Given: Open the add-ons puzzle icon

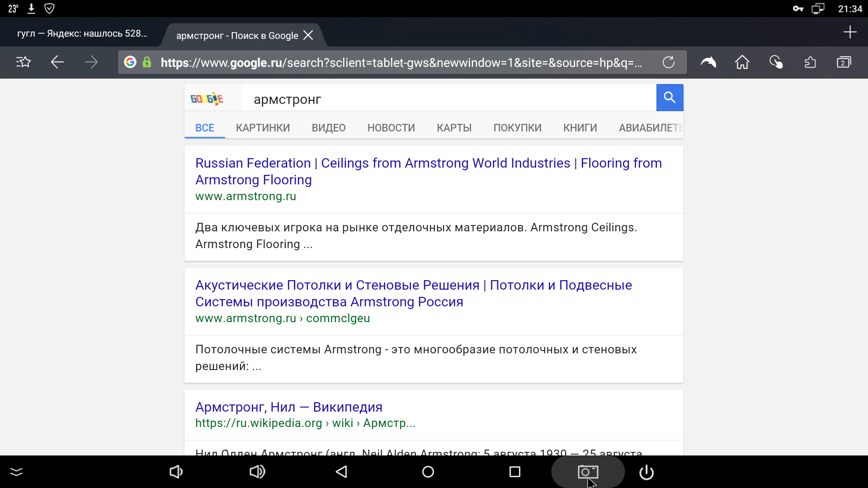Looking at the screenshot, I should point(810,62).
